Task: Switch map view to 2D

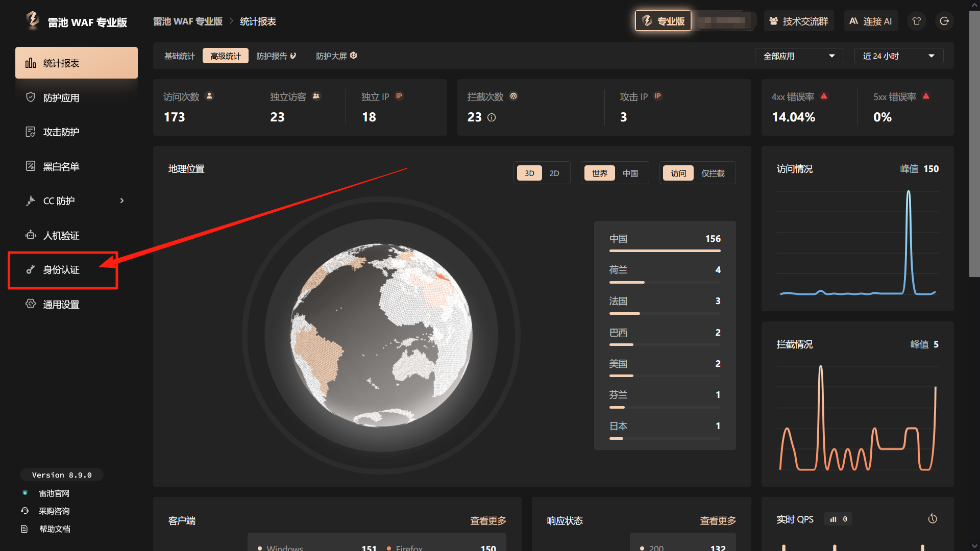Action: point(554,173)
